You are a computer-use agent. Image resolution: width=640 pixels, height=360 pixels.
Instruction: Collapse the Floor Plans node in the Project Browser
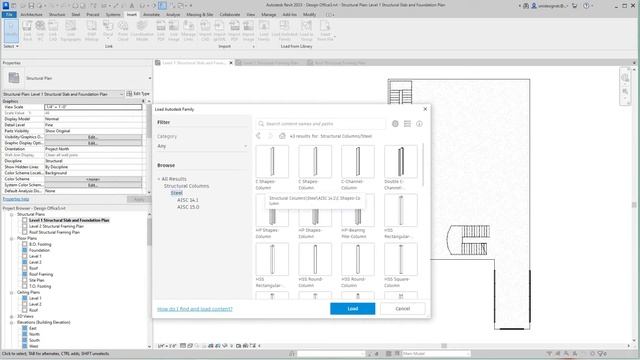pos(12,238)
